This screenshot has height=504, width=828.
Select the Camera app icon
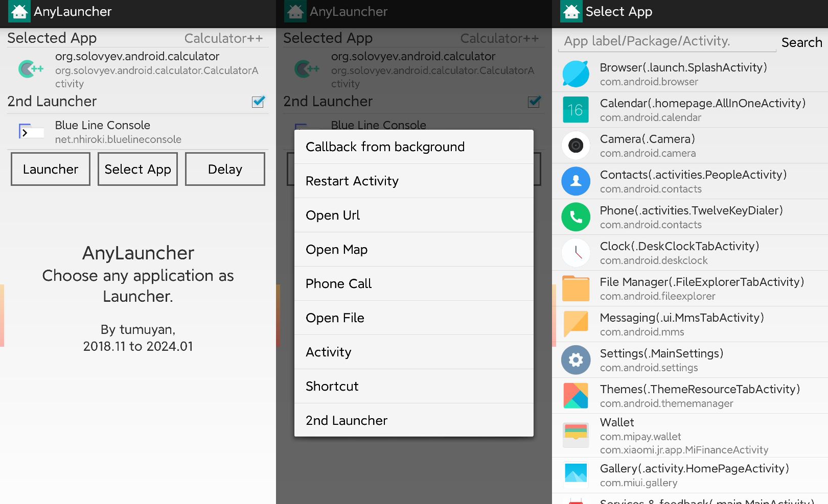[576, 146]
